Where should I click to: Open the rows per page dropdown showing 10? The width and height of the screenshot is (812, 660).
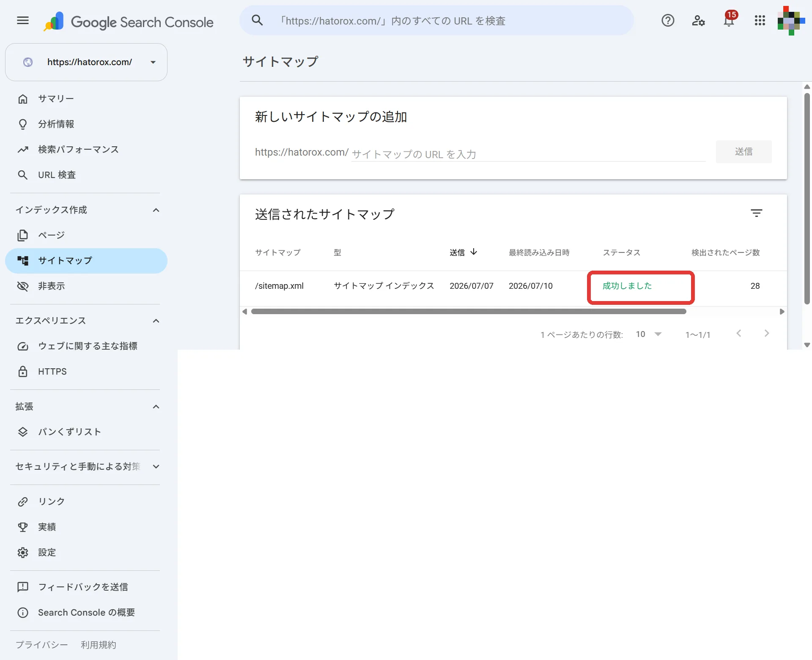click(x=648, y=334)
